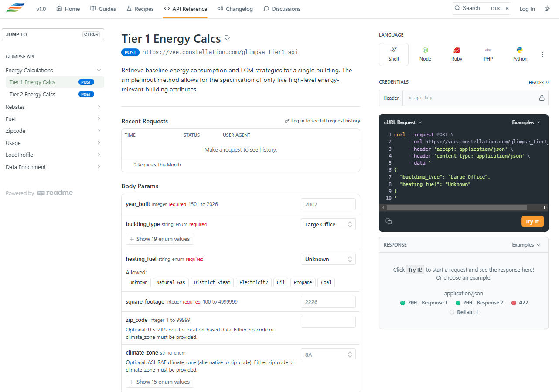Select the 200 - Response 2 example
This screenshot has width=559, height=392.
(x=480, y=303)
